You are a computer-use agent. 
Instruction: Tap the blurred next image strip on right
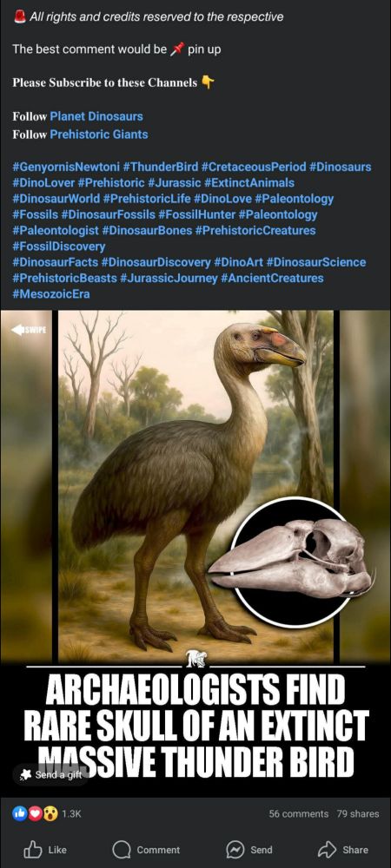tap(365, 486)
